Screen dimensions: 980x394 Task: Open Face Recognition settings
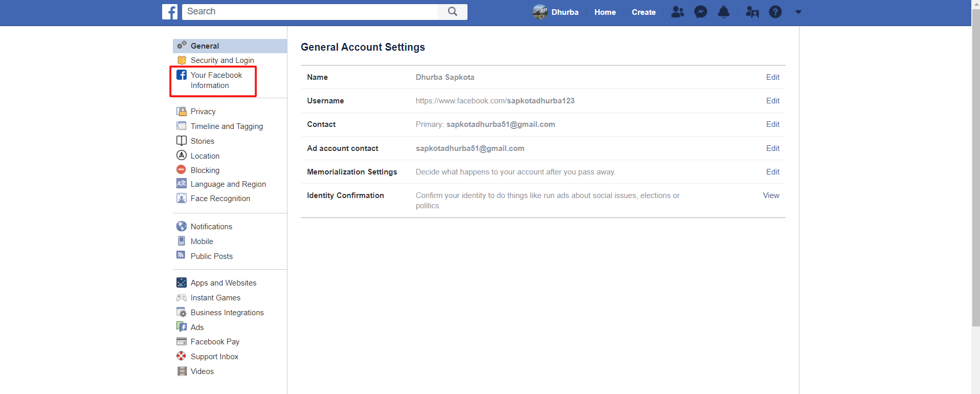220,199
